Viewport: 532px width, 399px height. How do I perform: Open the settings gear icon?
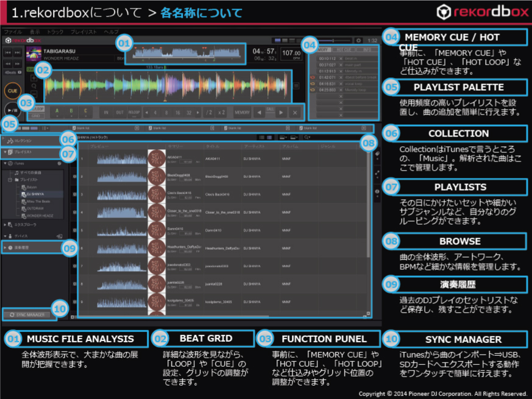[358, 40]
